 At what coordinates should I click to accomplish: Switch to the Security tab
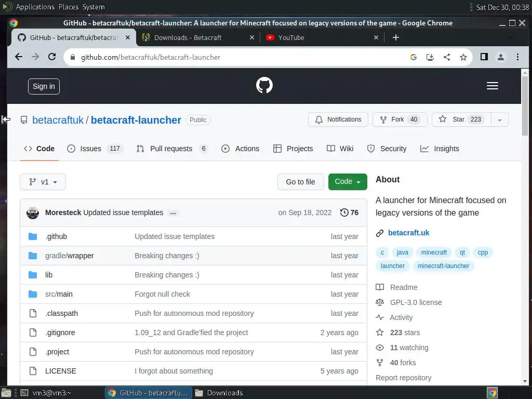[387, 149]
